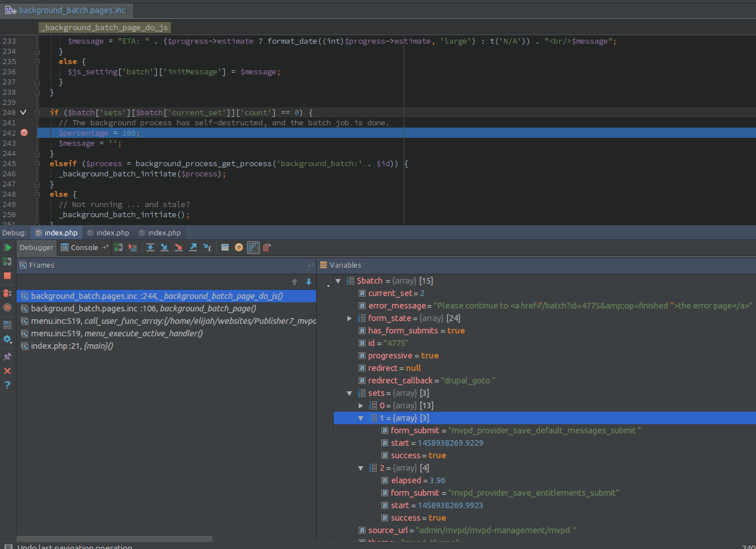756x549 pixels.
Task: Click the _background_batch_page_do_js breadcrumb
Action: 105,27
